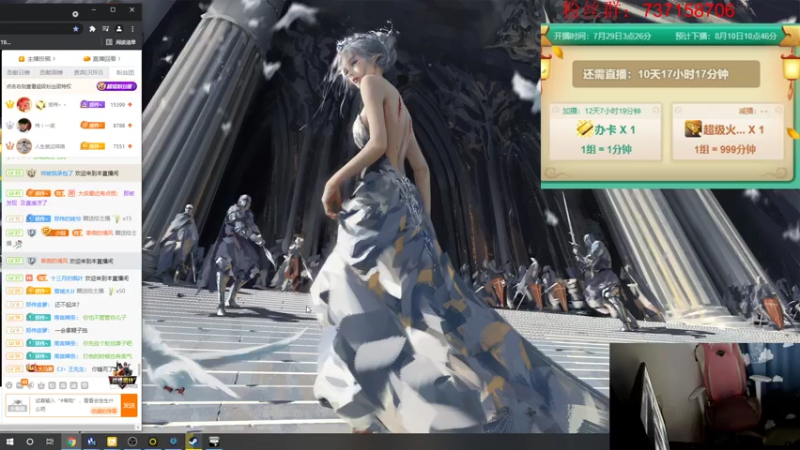The width and height of the screenshot is (800, 450).
Task: Click the contribution score 15399
Action: 118,105
